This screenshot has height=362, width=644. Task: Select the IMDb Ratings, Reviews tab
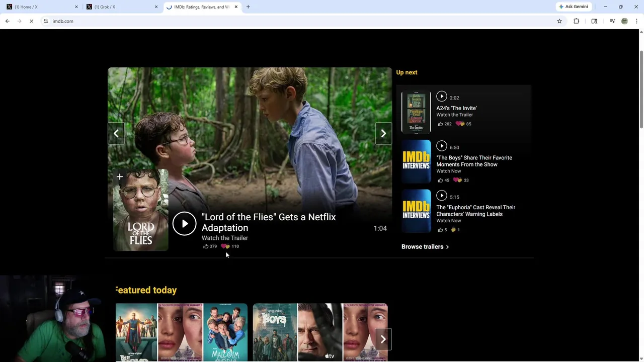coord(201,7)
